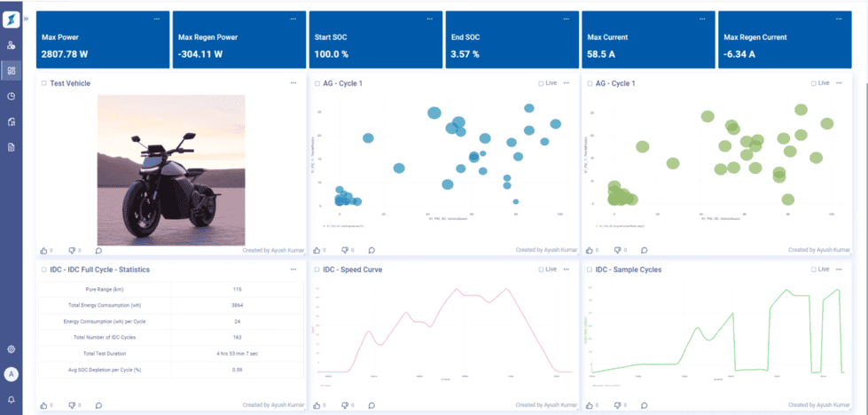Image resolution: width=868 pixels, height=415 pixels.
Task: Open the dashboards grid icon in the sidebar
Action: pos(11,70)
